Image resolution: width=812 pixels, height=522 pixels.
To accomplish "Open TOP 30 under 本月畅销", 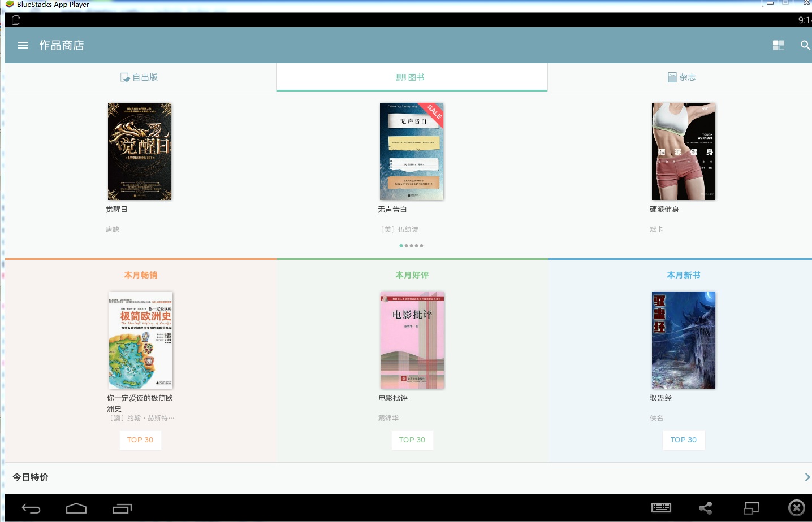I will tap(140, 440).
